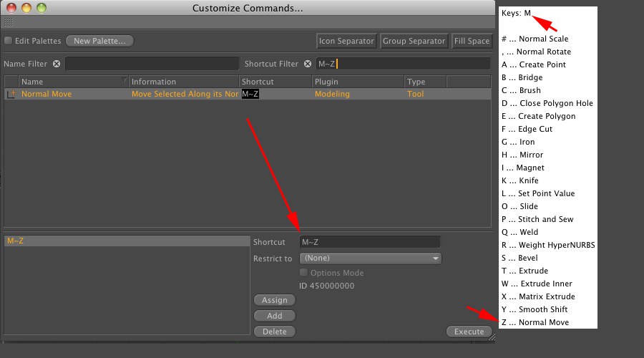Choose I ... Magnet in the keys popup
Screen dimensions: 644x358
coord(523,168)
